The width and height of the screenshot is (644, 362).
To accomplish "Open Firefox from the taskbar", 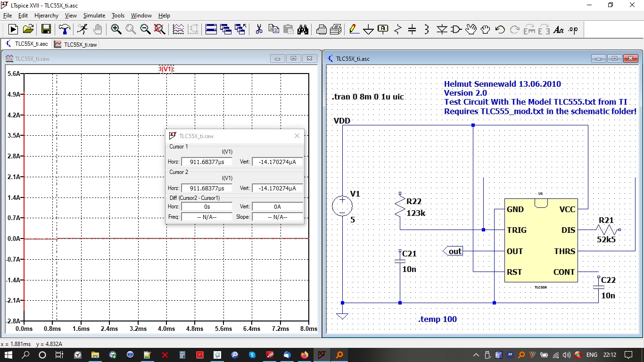I will coord(304,354).
